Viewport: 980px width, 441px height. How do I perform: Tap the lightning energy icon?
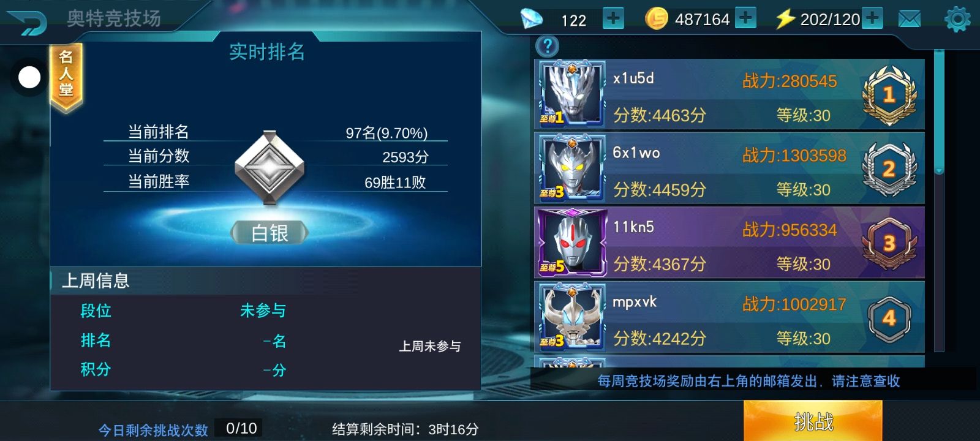click(785, 19)
